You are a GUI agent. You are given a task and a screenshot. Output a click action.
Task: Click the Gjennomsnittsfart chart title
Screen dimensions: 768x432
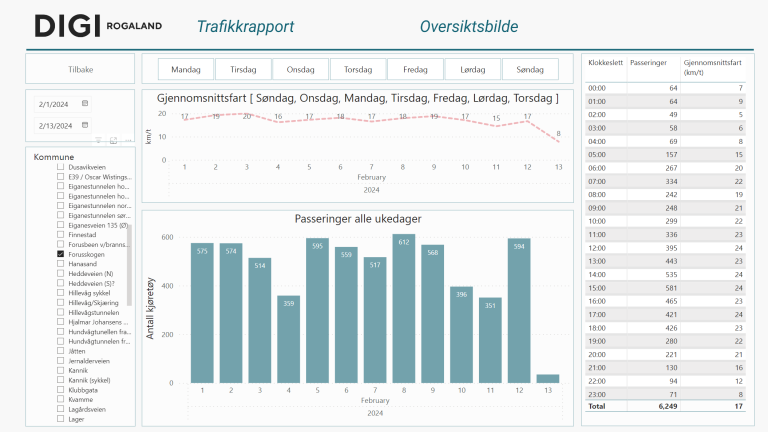[x=358, y=98]
